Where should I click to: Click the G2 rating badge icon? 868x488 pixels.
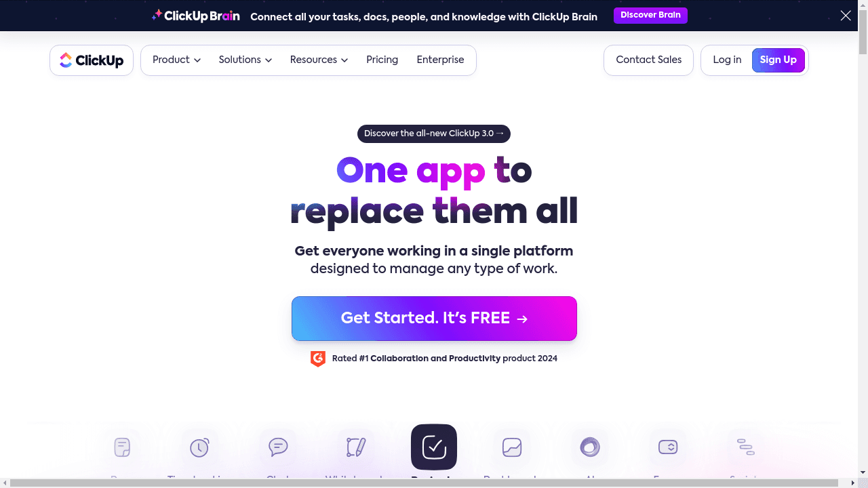point(318,359)
